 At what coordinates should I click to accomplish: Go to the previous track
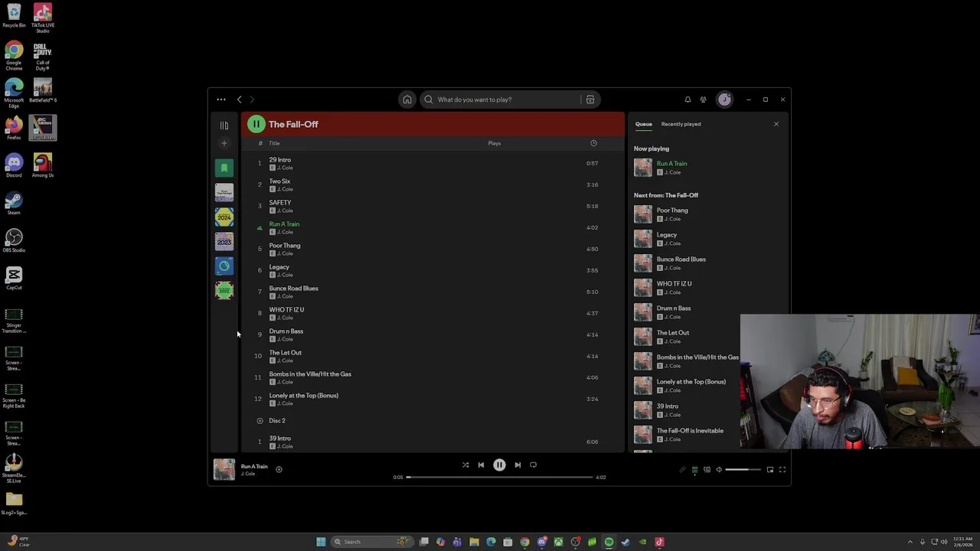point(481,465)
